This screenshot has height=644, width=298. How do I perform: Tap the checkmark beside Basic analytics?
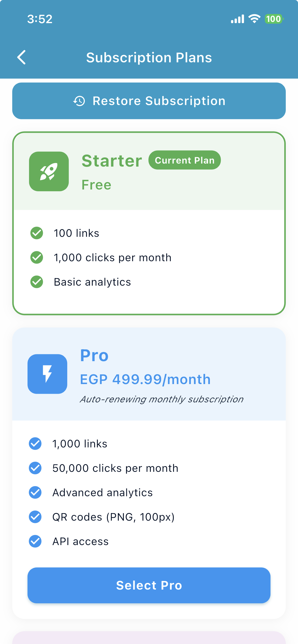(37, 282)
